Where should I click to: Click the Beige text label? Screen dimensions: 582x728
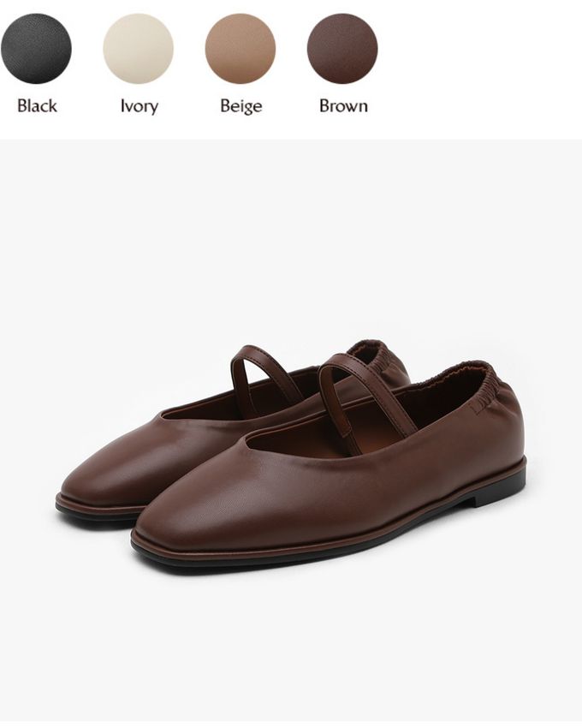pyautogui.click(x=241, y=106)
